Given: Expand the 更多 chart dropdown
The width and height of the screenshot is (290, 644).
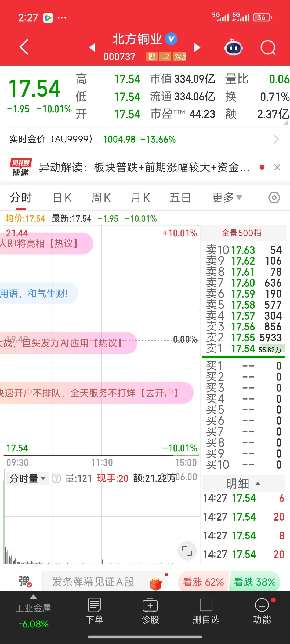Looking at the screenshot, I should point(227,198).
